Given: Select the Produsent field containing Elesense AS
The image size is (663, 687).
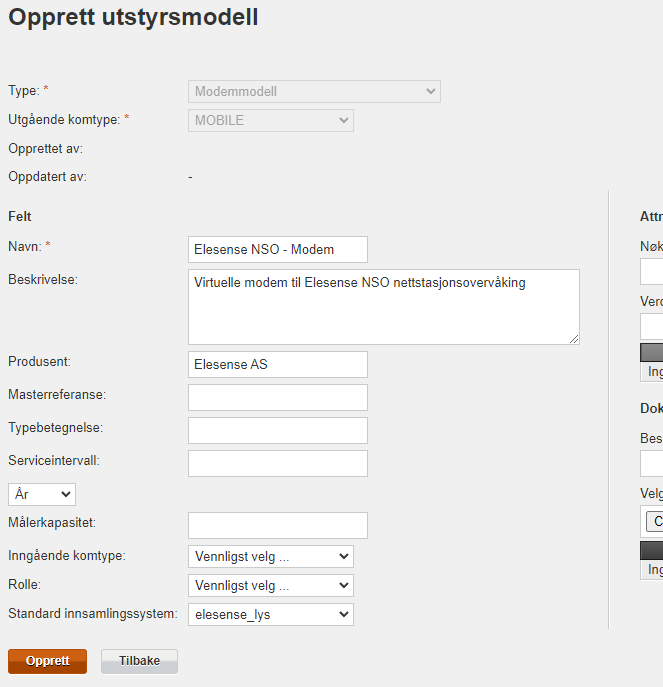Looking at the screenshot, I should (277, 365).
